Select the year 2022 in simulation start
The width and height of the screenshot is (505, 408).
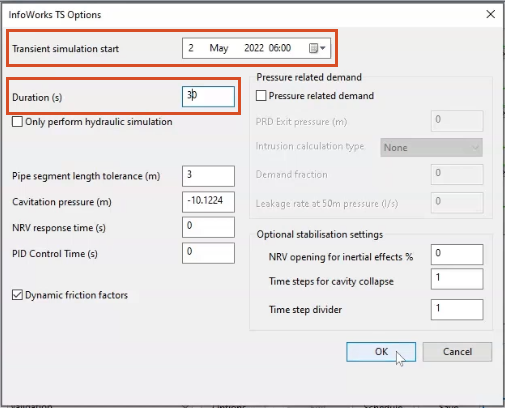[x=254, y=48]
